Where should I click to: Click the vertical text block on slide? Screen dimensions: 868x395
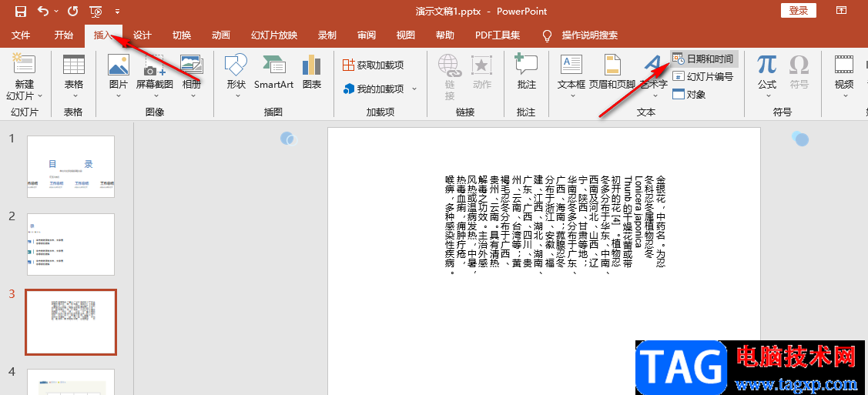(555, 224)
